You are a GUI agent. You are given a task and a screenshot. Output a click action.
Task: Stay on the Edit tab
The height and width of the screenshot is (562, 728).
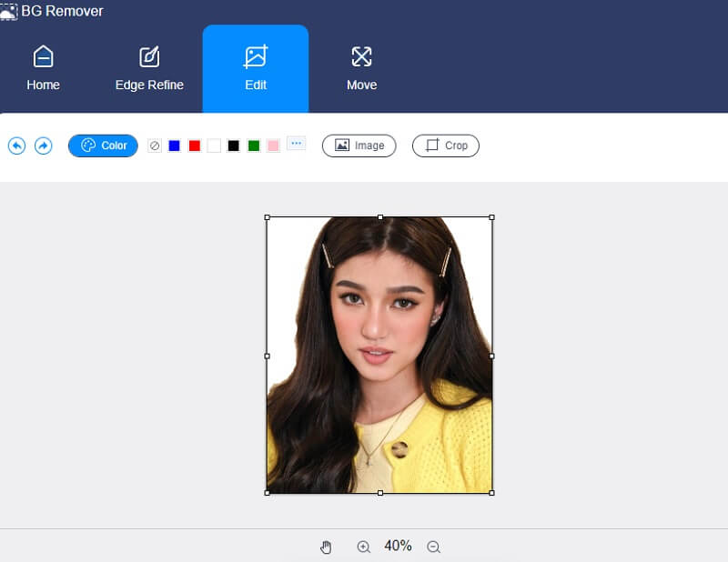(255, 68)
